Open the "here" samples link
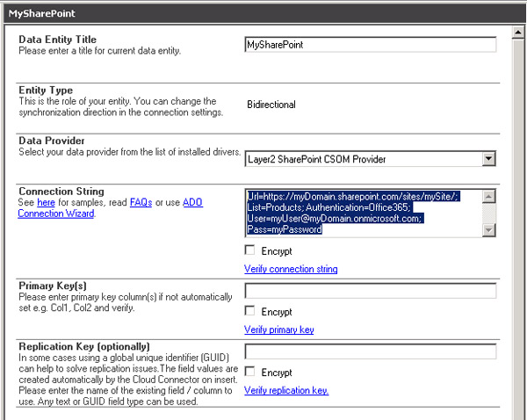Screen dimensions: 527x420 (44, 202)
